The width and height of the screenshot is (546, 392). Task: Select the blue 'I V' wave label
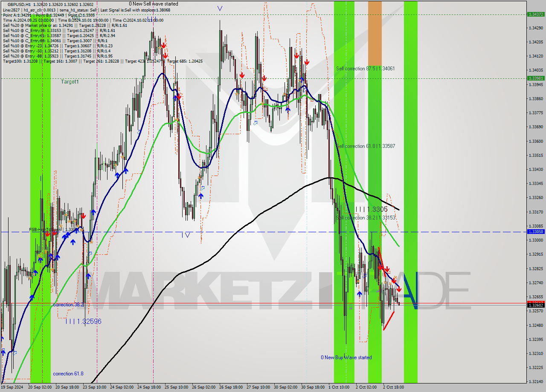point(186,234)
